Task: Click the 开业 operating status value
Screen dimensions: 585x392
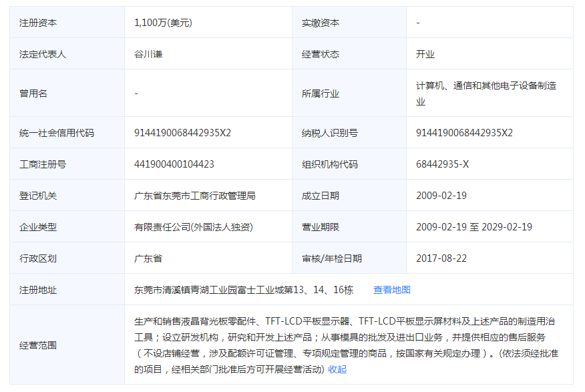Action: [425, 54]
